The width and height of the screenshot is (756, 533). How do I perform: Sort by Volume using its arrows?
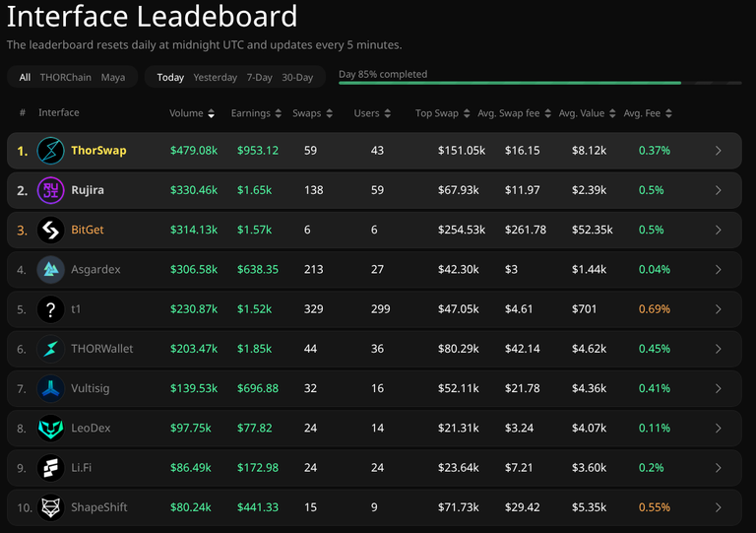pyautogui.click(x=212, y=113)
